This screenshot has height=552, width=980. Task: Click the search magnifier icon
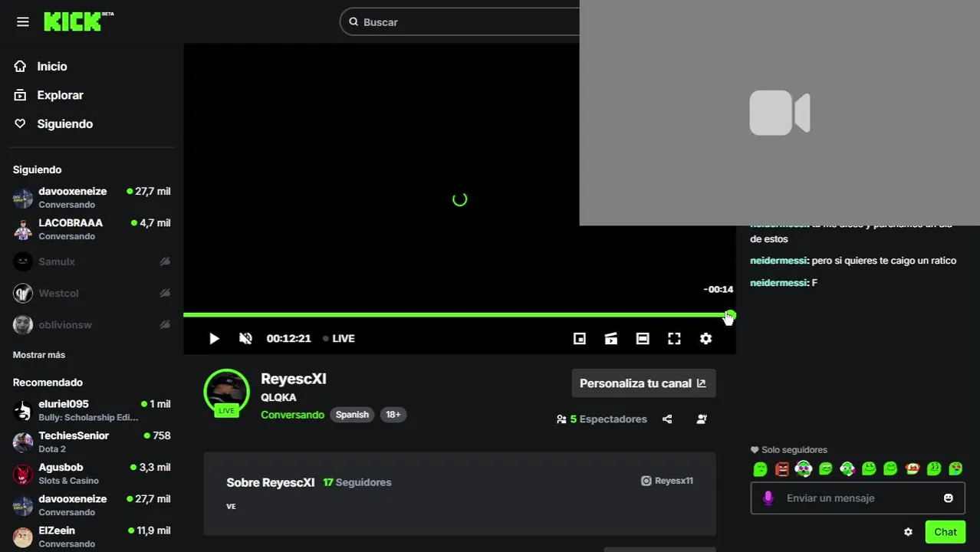(354, 21)
